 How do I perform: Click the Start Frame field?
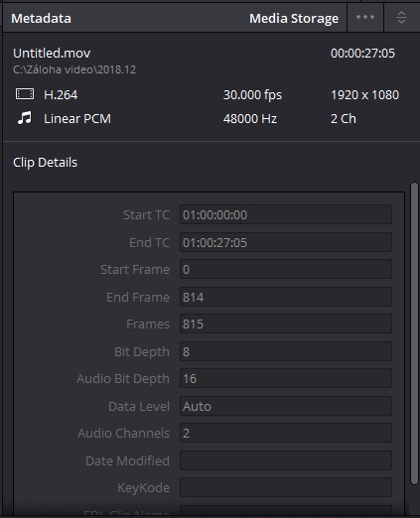[286, 269]
